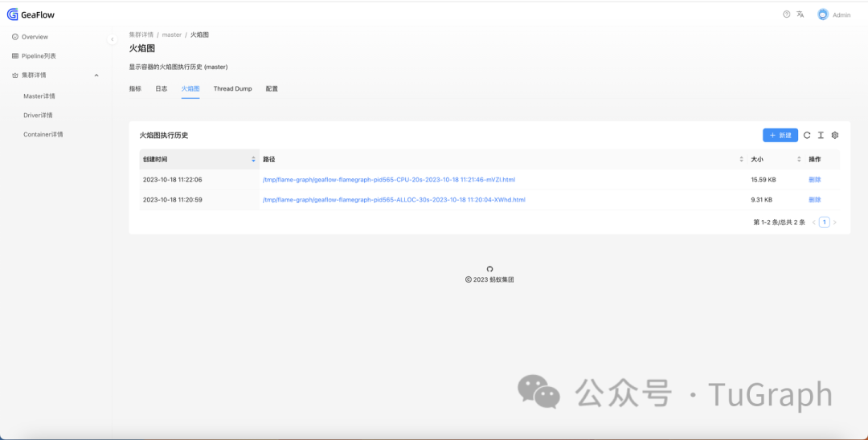Open the help question-mark icon
Image resolution: width=868 pixels, height=440 pixels.
(787, 14)
